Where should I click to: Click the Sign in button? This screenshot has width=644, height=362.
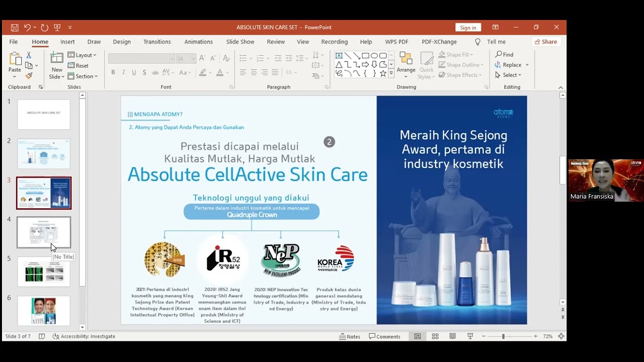click(x=468, y=28)
